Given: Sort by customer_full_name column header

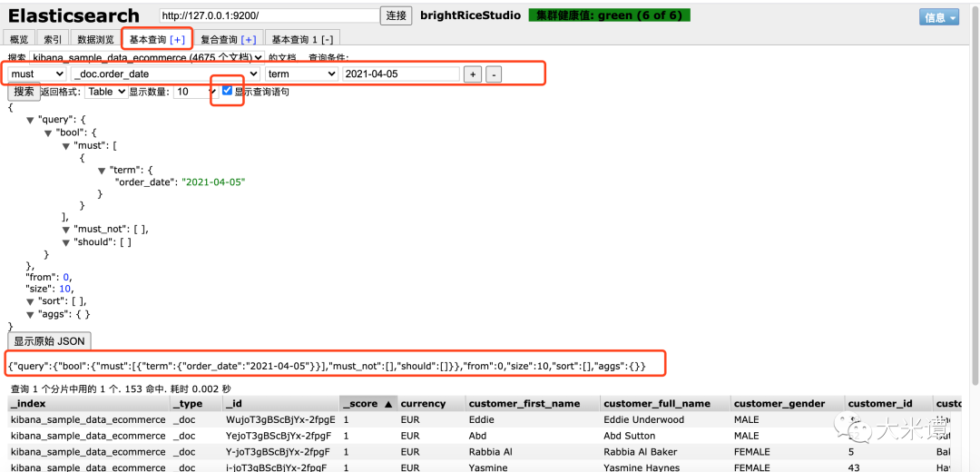Looking at the screenshot, I should pos(666,404).
